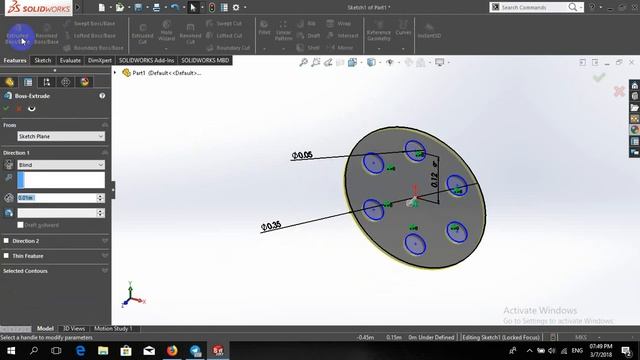Expand the Part1 tree node in the viewport
The width and height of the screenshot is (640, 360).
click(115, 73)
